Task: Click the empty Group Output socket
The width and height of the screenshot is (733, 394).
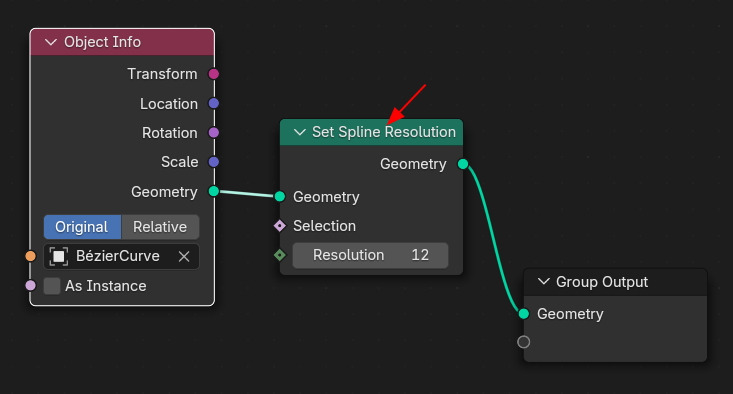Action: point(524,342)
